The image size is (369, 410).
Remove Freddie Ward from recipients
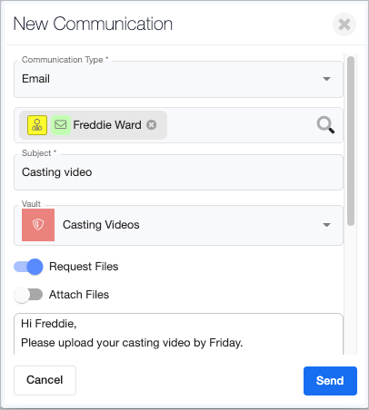pyautogui.click(x=152, y=125)
